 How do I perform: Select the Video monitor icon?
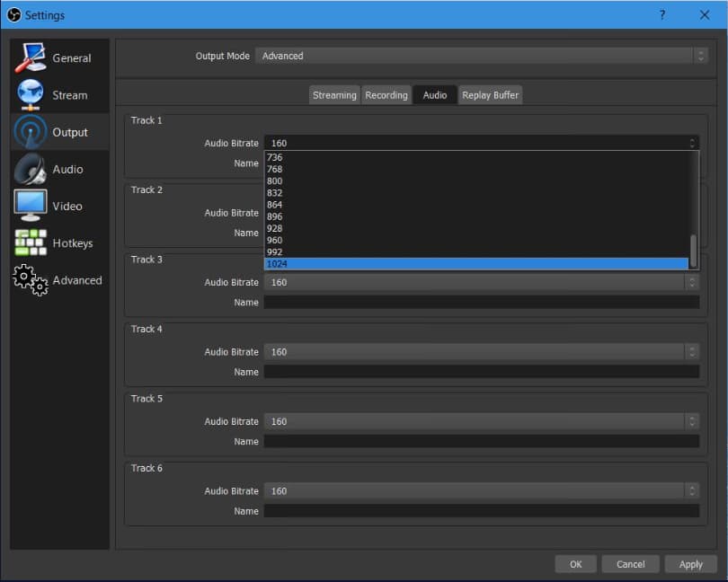coord(31,206)
